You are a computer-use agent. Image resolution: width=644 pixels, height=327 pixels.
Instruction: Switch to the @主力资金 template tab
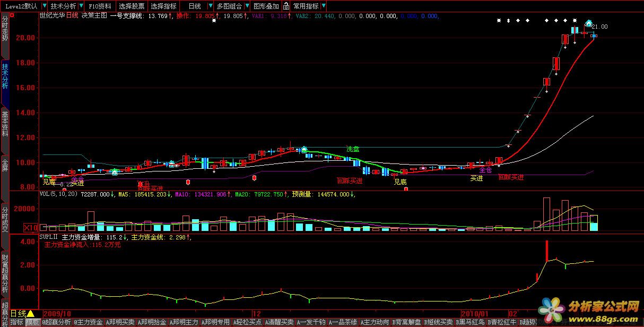[x=88, y=322]
